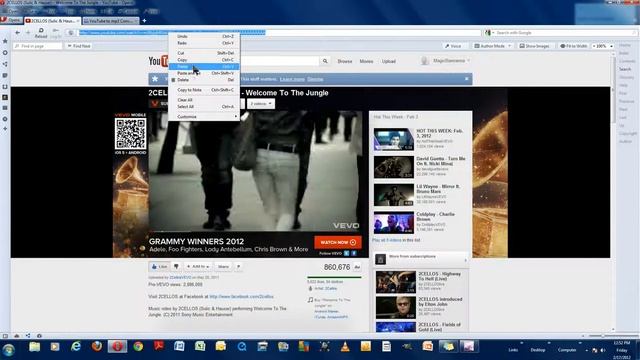Image resolution: width=640 pixels, height=360 pixels.
Task: Open the Author Mode dropdown arrow
Action: tap(509, 46)
